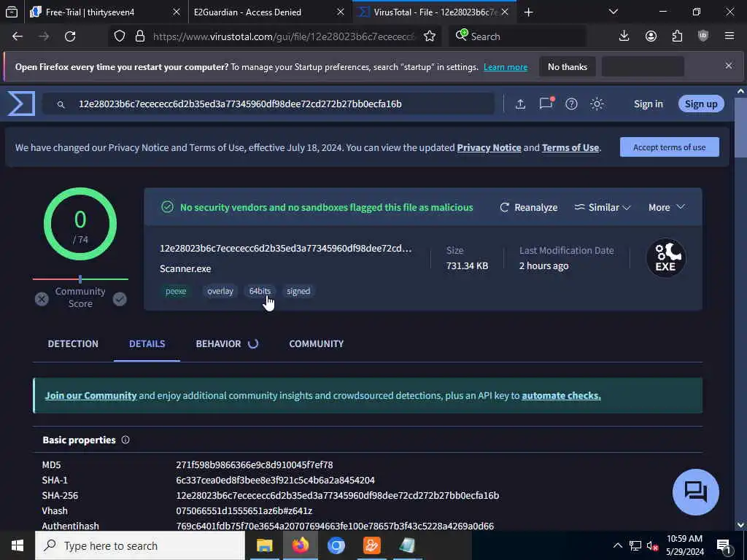
Task: Switch to the DETECTION tab
Action: coord(73,344)
